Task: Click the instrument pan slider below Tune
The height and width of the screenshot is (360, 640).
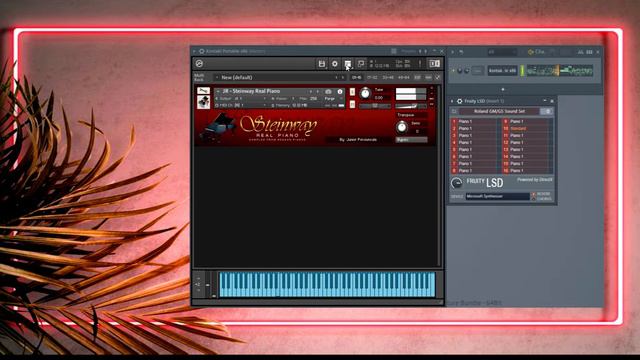Action: click(375, 106)
